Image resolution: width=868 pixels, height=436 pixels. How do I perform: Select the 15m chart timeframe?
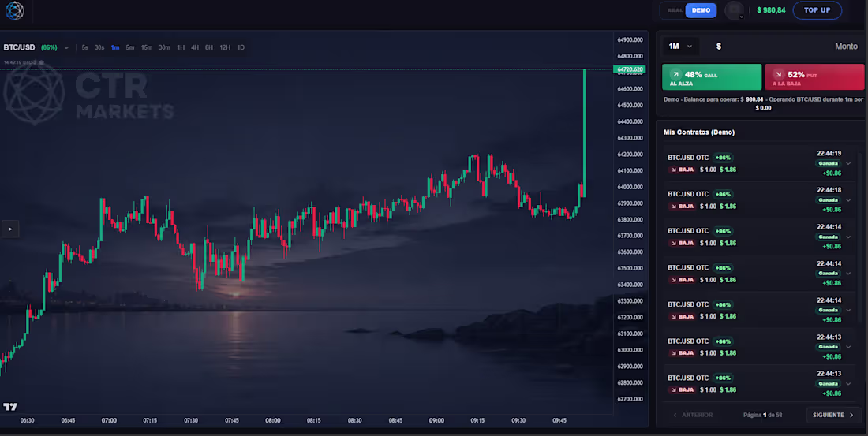pos(146,47)
